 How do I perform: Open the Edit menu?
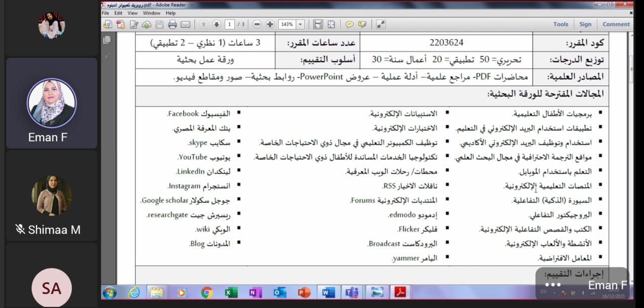click(118, 13)
